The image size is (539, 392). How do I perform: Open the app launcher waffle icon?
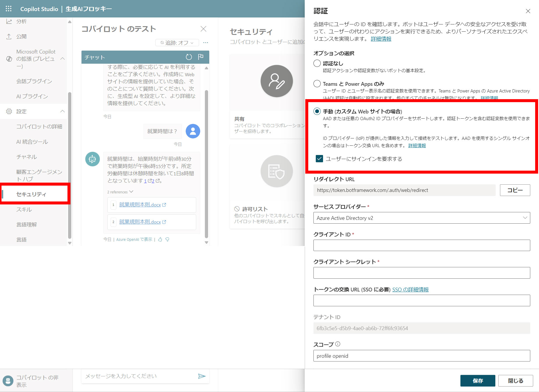point(9,9)
